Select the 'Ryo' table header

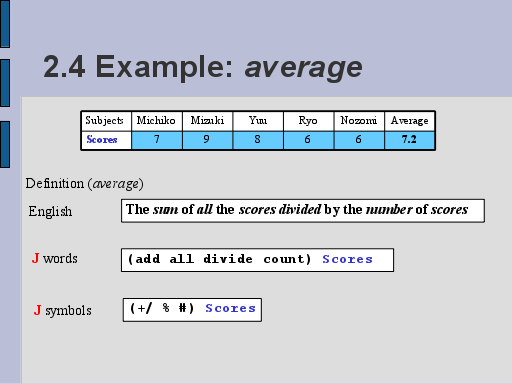point(308,121)
